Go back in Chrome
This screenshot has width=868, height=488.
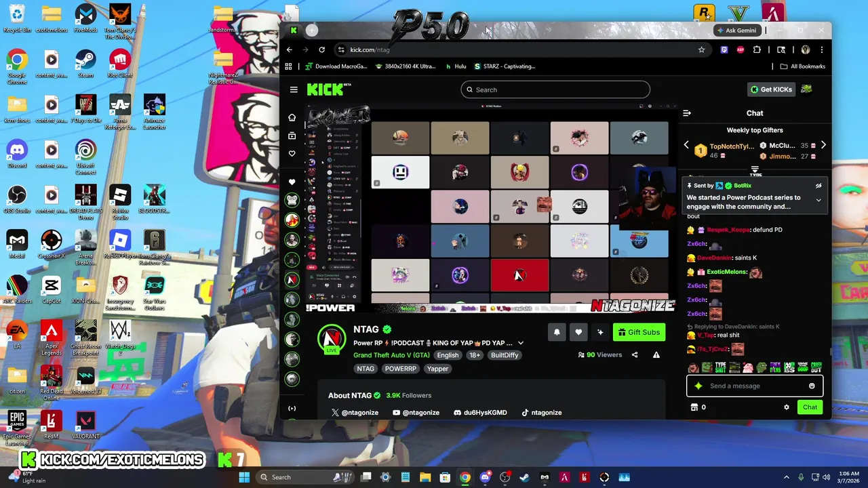[290, 49]
